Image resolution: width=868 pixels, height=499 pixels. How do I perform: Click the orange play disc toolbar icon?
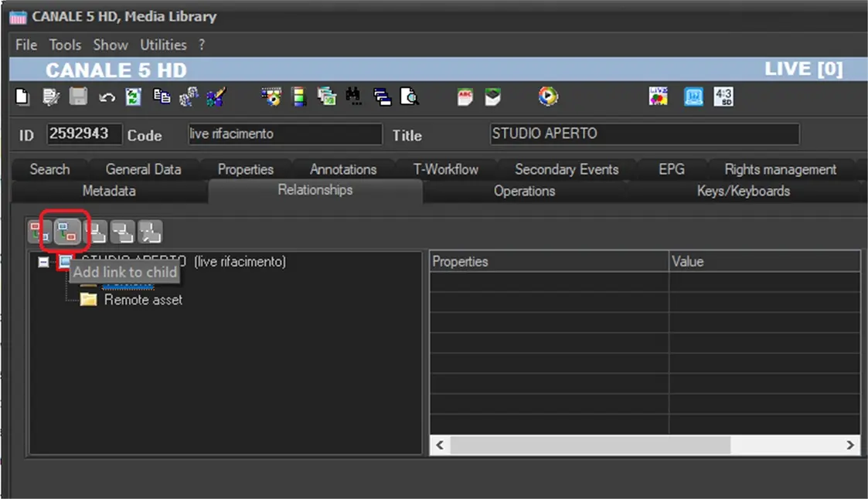tap(548, 97)
